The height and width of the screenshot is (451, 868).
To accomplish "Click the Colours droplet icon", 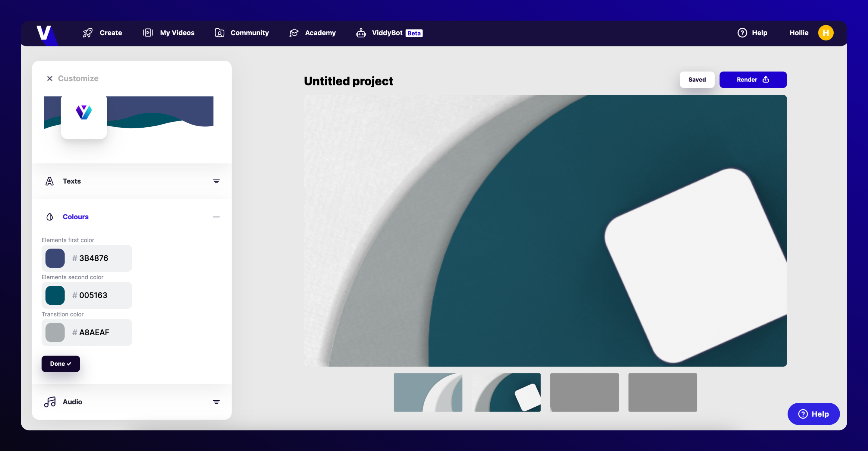I will point(49,217).
